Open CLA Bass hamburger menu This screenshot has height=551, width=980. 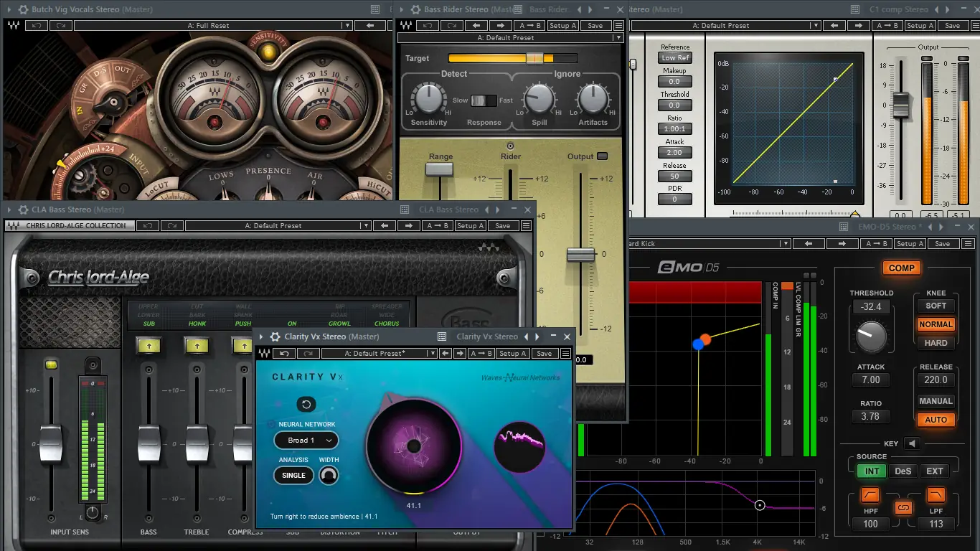(x=526, y=225)
